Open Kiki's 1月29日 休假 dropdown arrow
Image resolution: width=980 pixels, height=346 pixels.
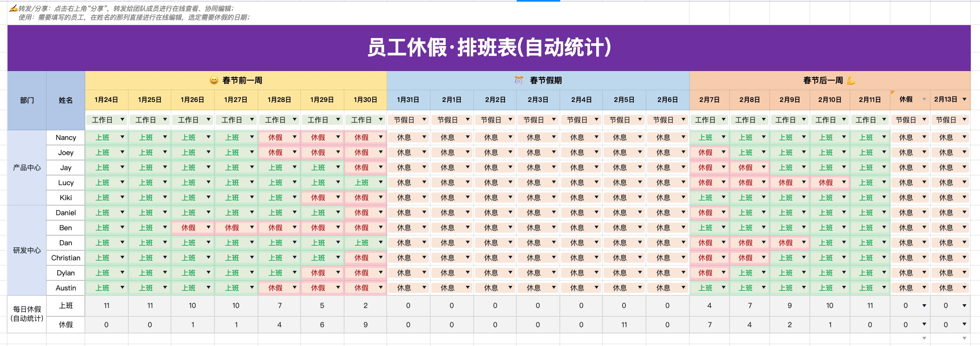tap(338, 197)
